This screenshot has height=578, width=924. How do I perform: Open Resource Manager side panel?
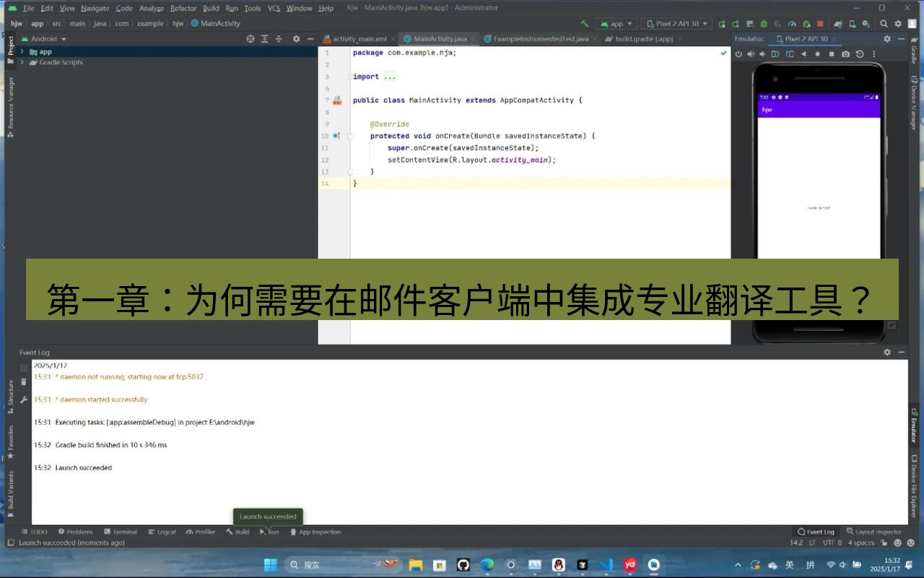(x=10, y=107)
